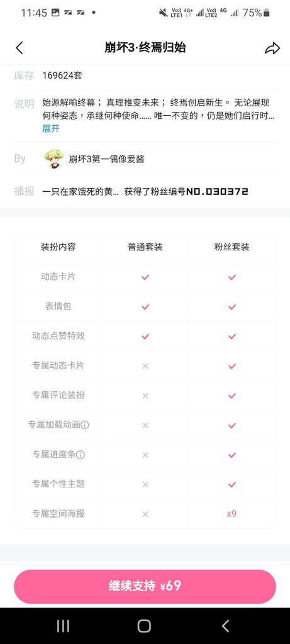The image size is (290, 644).
Task: Tap gray cross for 专属动态卡片 in 普通套装
Action: pos(145,366)
